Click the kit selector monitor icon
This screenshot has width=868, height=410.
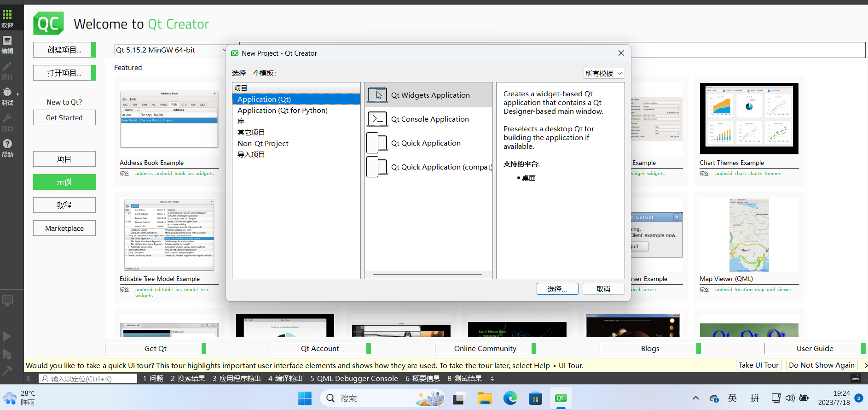7,301
